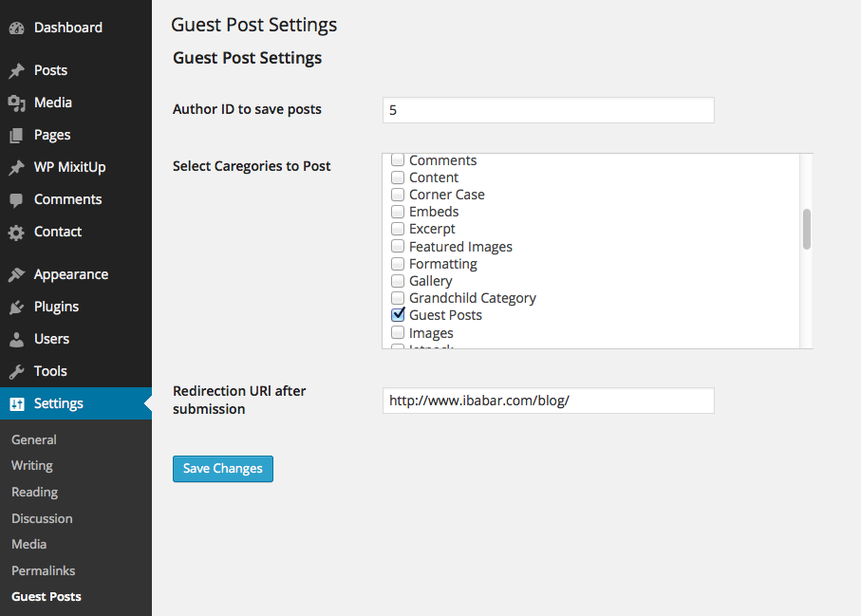Enable the Gallery category checkbox
Screen dimensions: 861x616
(x=398, y=281)
